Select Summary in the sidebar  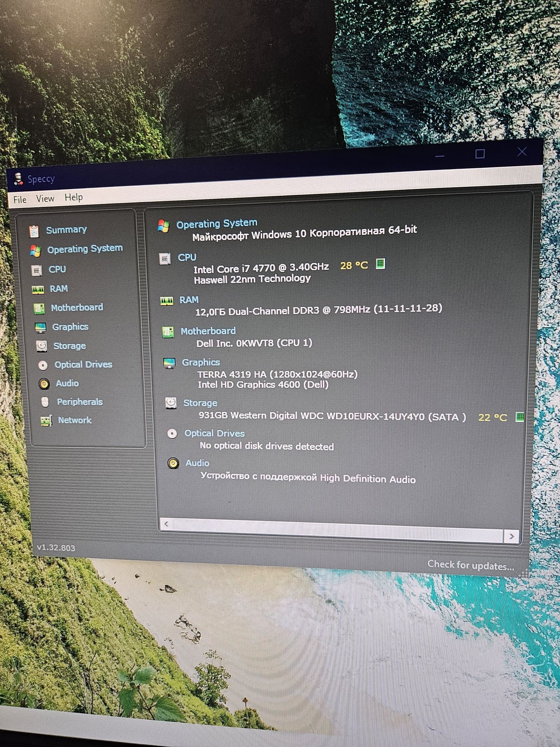pos(66,230)
